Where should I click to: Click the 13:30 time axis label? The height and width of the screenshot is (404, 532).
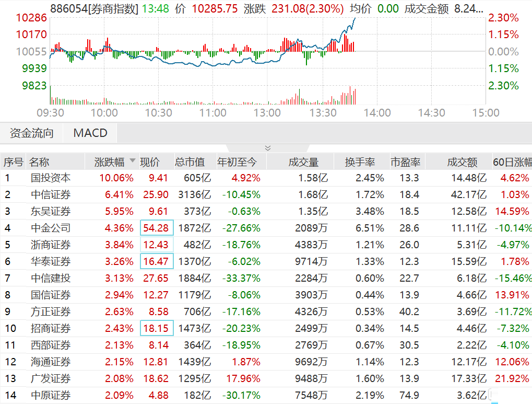(x=322, y=113)
